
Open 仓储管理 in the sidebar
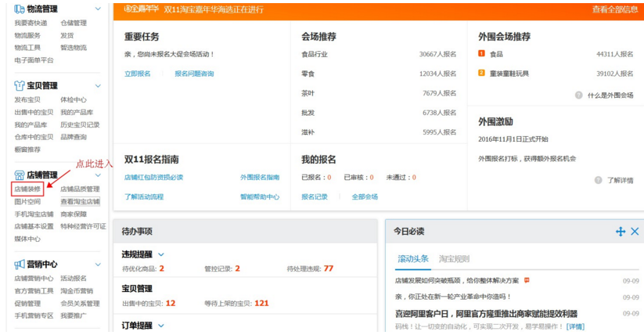74,23
